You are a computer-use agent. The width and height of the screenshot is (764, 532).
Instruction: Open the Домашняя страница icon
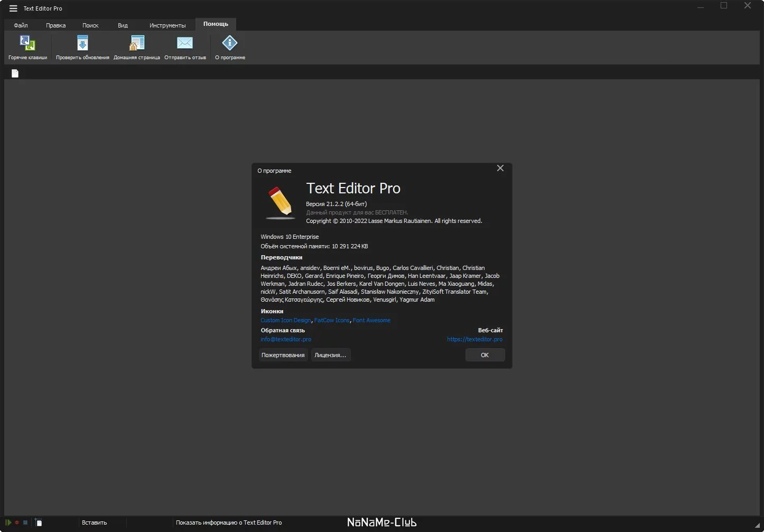click(137, 43)
